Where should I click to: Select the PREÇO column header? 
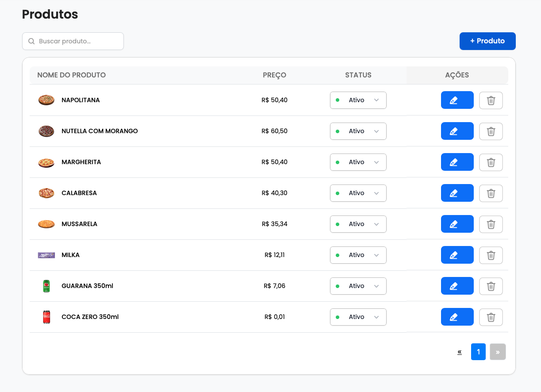click(x=274, y=75)
